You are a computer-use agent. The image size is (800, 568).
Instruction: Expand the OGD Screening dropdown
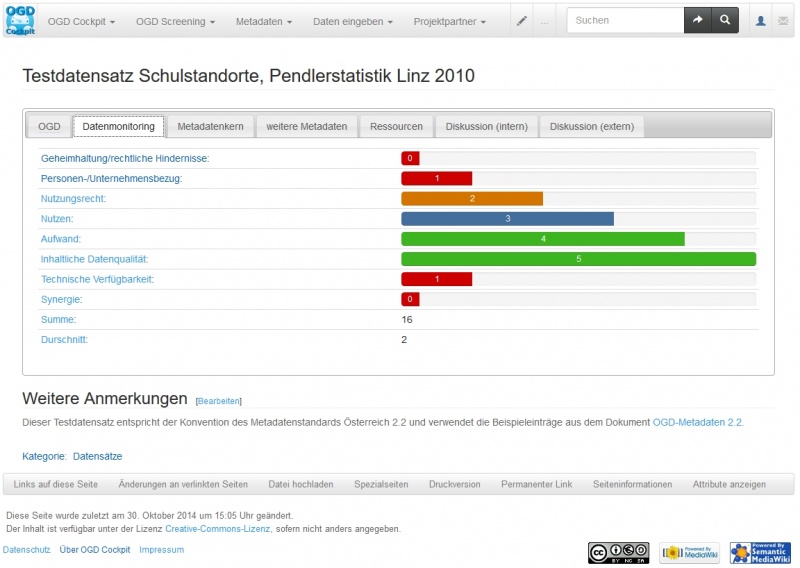(175, 21)
